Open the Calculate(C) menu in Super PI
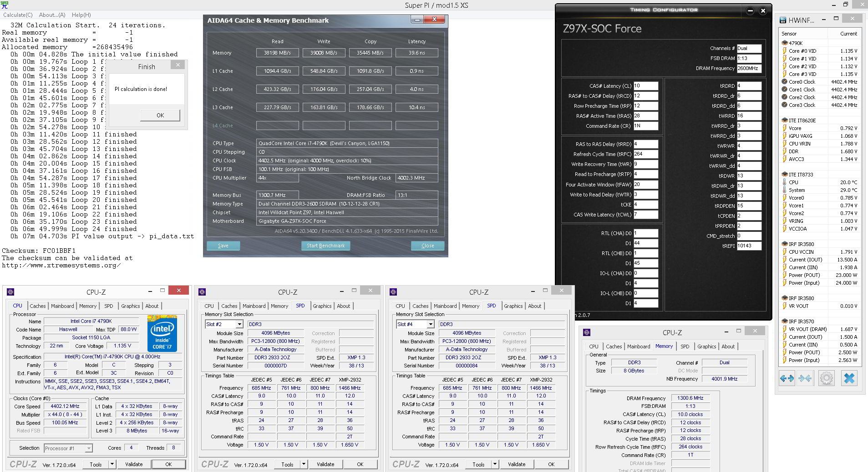868x472 pixels. click(x=18, y=15)
